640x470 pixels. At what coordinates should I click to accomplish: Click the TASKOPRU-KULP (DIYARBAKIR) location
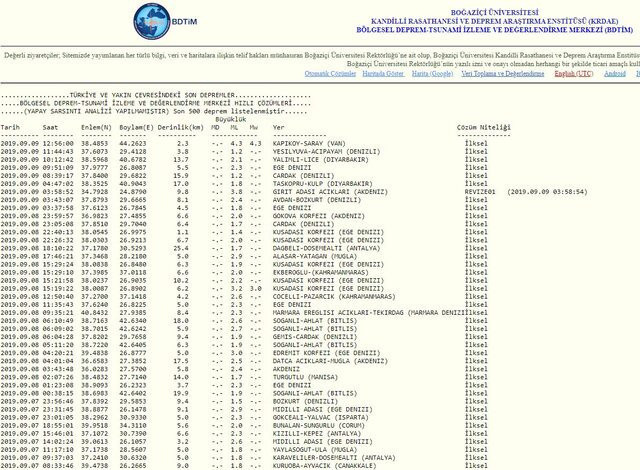(322, 184)
